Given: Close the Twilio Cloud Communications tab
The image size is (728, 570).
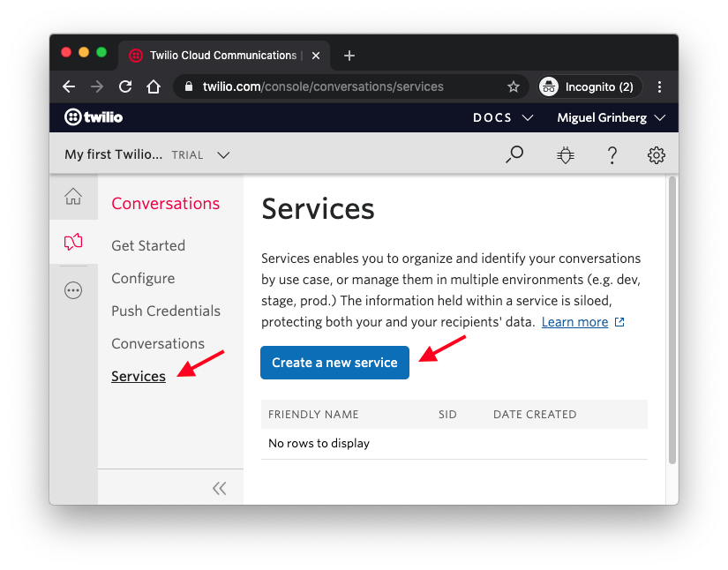Looking at the screenshot, I should [x=316, y=56].
